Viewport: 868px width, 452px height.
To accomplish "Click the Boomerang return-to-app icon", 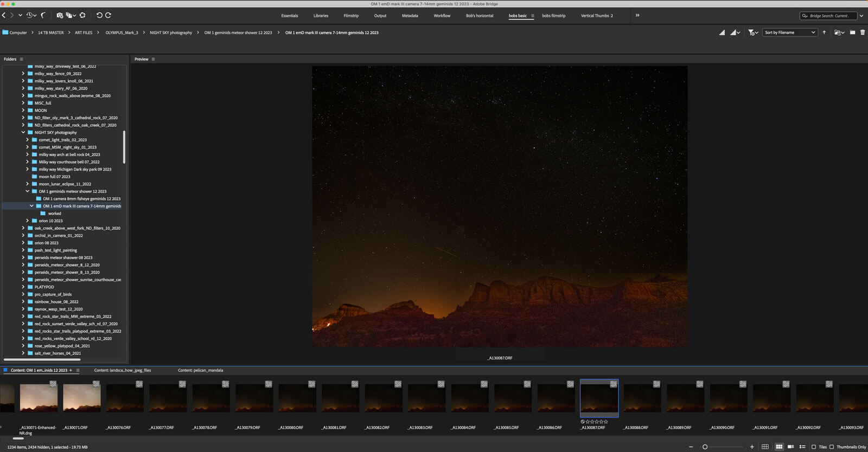I will coord(43,15).
